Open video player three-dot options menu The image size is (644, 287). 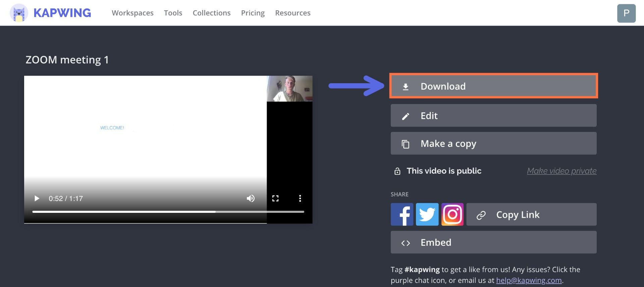[x=300, y=198]
